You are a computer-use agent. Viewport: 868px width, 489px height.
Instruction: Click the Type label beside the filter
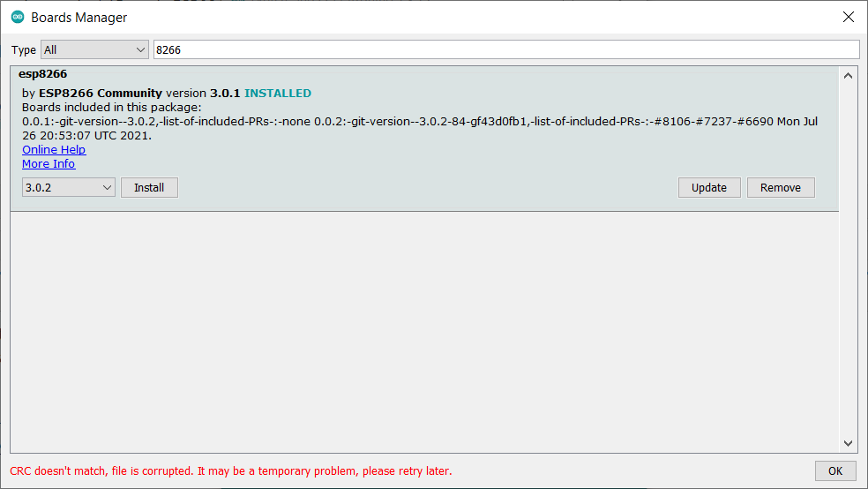(24, 49)
